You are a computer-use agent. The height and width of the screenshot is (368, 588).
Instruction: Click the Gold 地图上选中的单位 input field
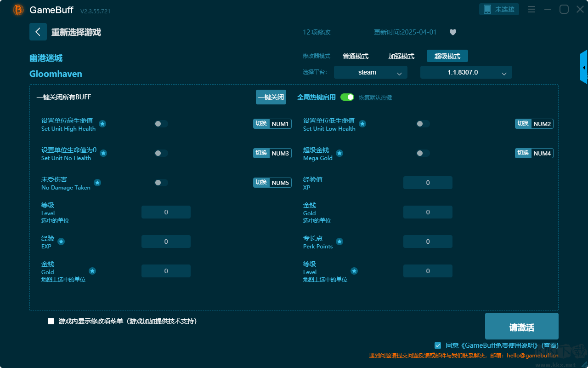click(166, 271)
